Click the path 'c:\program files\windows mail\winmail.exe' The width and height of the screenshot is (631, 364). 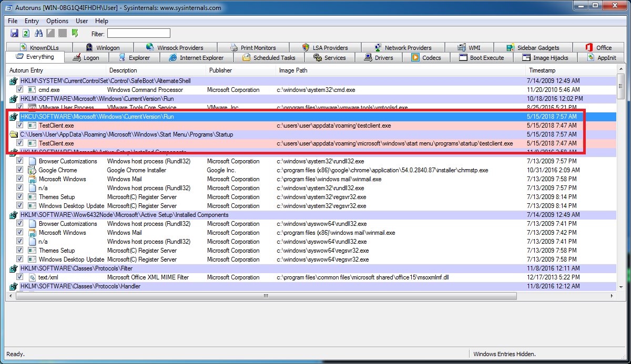(329, 179)
